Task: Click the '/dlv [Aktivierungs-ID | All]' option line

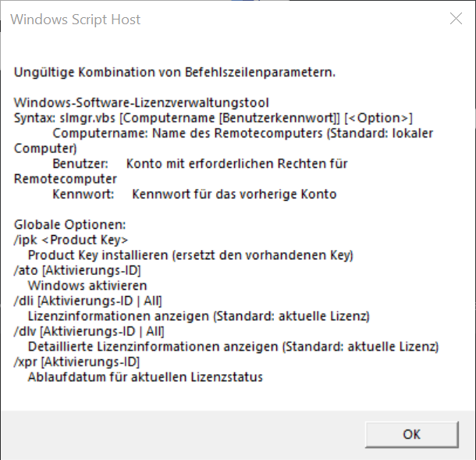Action: pos(89,331)
